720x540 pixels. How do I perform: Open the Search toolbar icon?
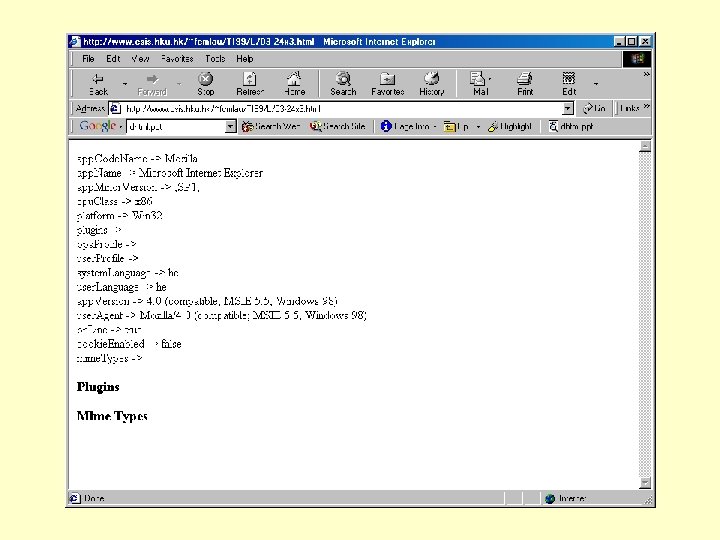point(343,79)
